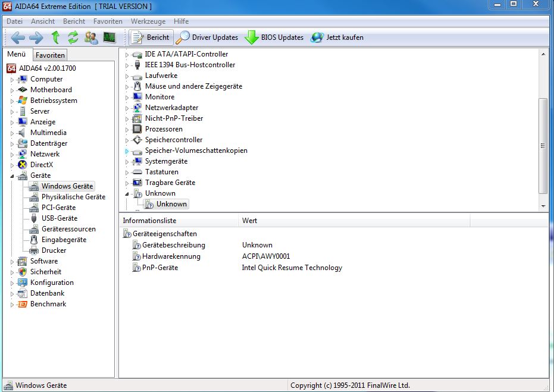The image size is (554, 392).
Task: Select the Multimedia speaker icon
Action: [x=22, y=133]
